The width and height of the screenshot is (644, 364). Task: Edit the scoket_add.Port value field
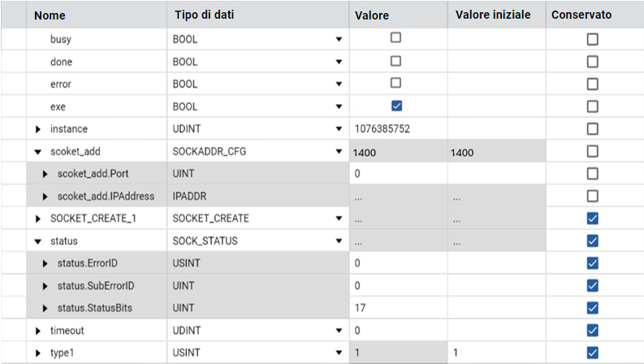click(398, 174)
